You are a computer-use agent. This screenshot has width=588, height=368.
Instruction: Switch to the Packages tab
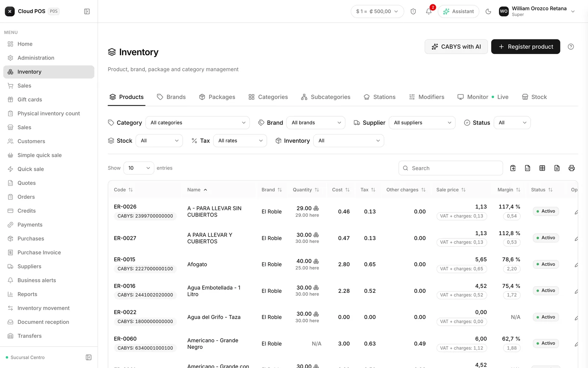pos(217,97)
